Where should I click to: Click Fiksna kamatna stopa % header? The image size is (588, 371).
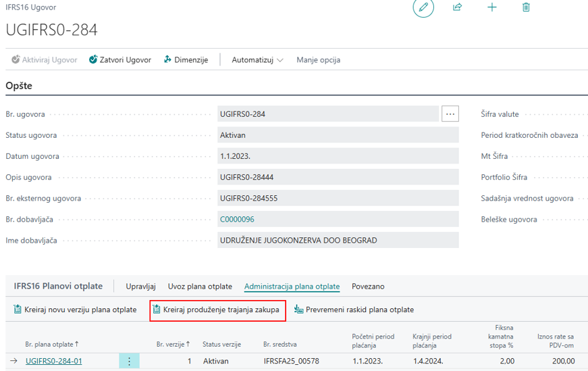pyautogui.click(x=501, y=337)
